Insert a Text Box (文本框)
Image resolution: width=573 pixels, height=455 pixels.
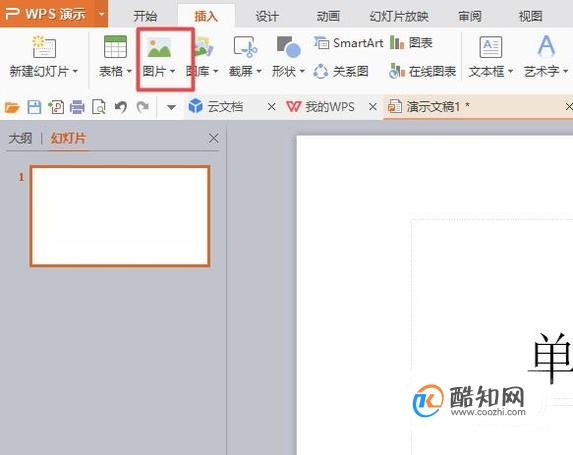tap(490, 47)
